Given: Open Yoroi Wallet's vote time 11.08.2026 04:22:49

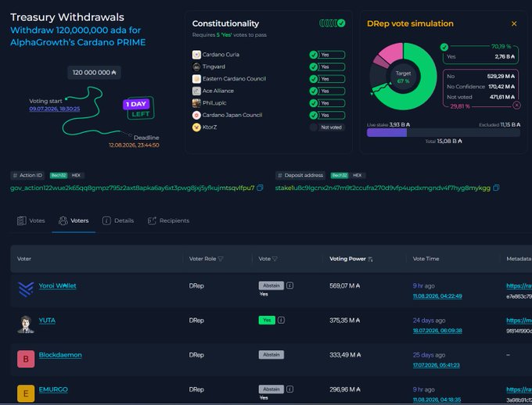Looking at the screenshot, I should tap(437, 296).
